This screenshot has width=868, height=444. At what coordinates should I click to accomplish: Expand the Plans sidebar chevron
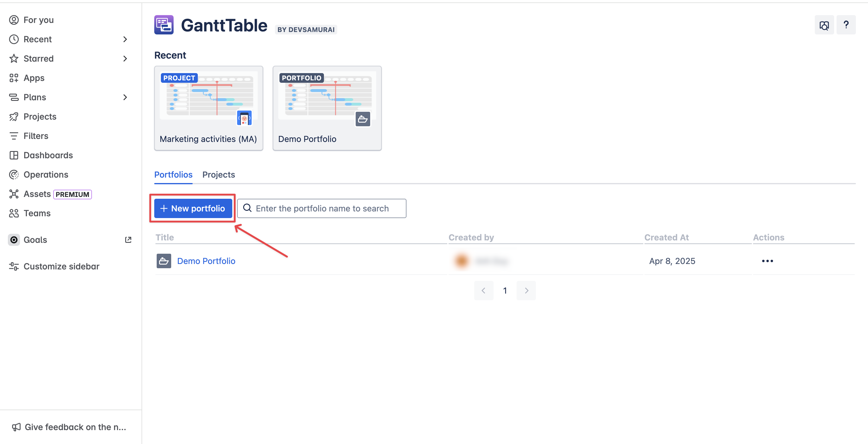click(x=125, y=97)
